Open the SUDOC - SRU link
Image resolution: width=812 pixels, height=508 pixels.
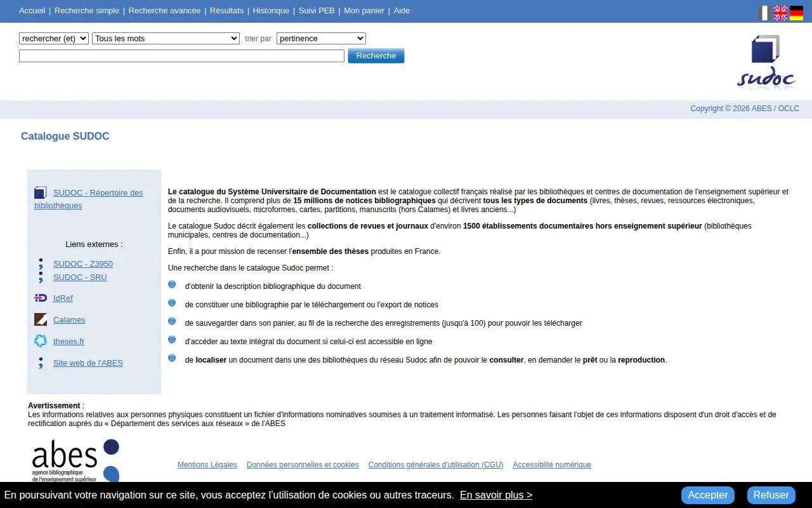point(80,277)
